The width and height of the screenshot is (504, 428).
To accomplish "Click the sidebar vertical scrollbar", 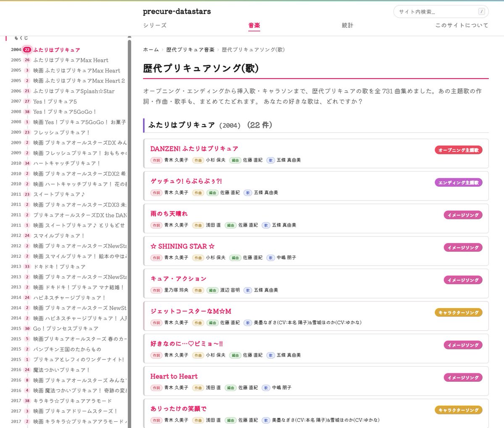I will (x=129, y=233).
